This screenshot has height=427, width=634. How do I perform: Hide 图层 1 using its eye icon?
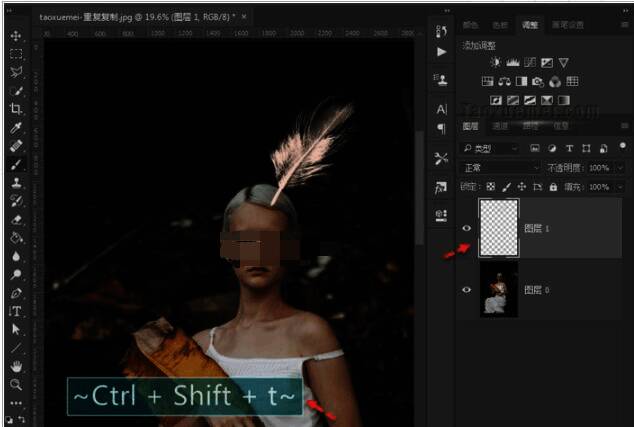pyautogui.click(x=466, y=228)
